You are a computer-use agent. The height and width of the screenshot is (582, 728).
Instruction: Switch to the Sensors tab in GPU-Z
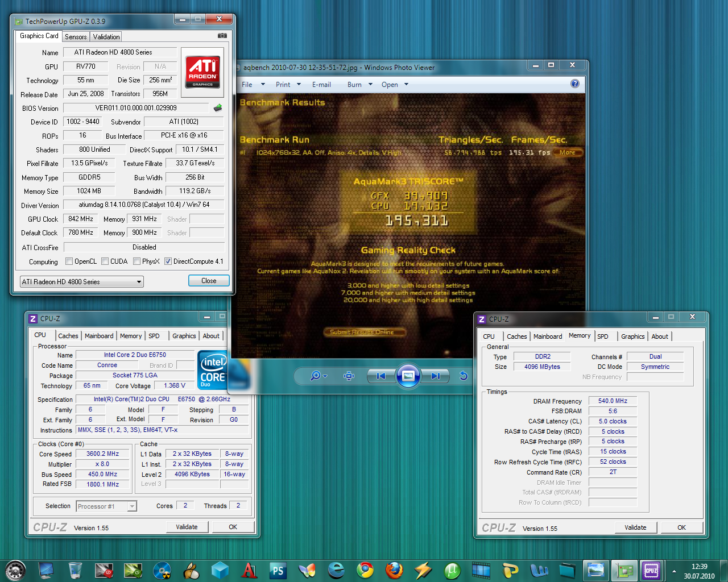coord(76,36)
